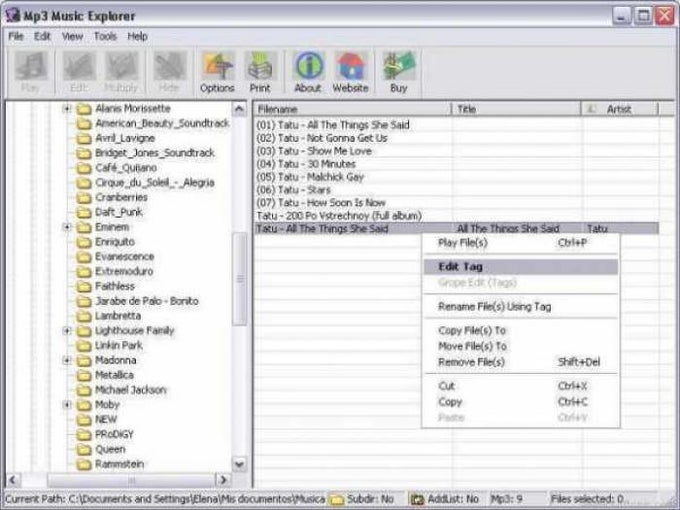Choose Cut in the context menu
This screenshot has width=680, height=510.
pos(521,386)
